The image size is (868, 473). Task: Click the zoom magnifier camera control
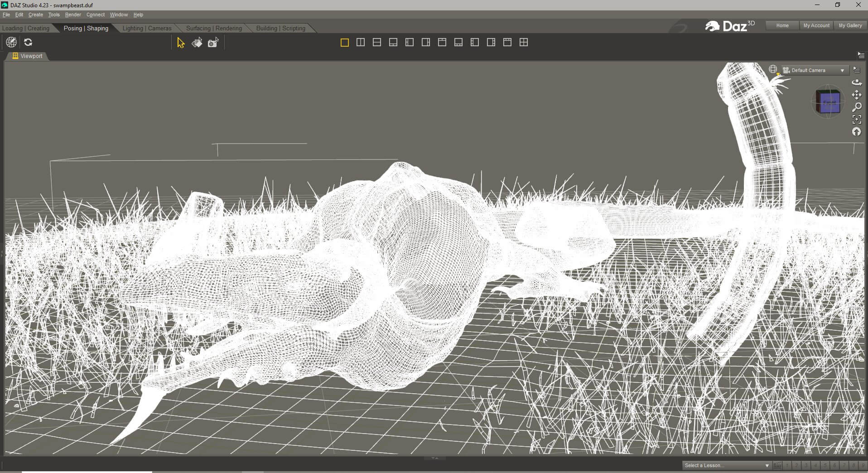click(x=857, y=107)
